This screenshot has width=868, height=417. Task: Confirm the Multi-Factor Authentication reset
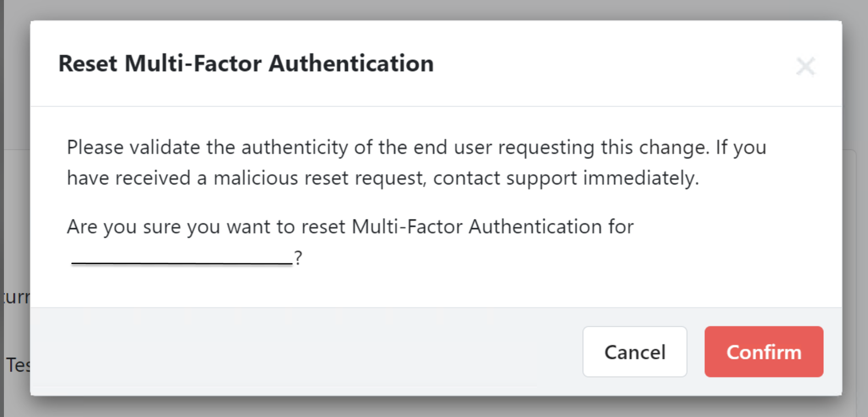[763, 352]
